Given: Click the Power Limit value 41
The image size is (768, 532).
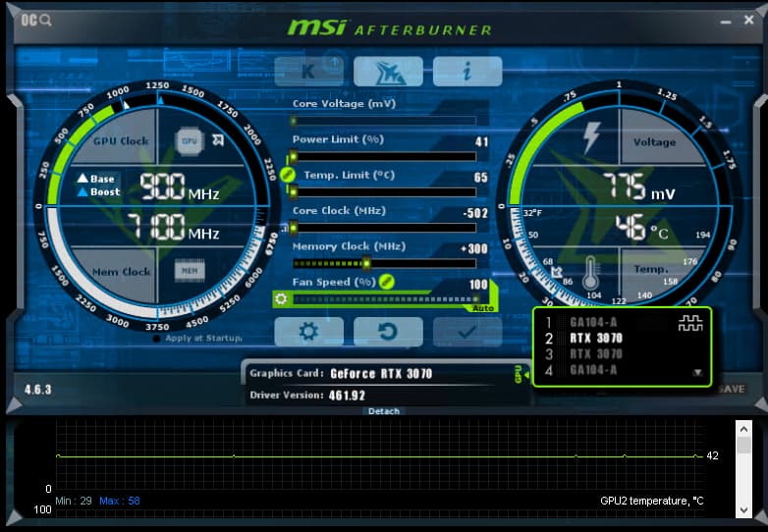Looking at the screenshot, I should click(481, 142).
